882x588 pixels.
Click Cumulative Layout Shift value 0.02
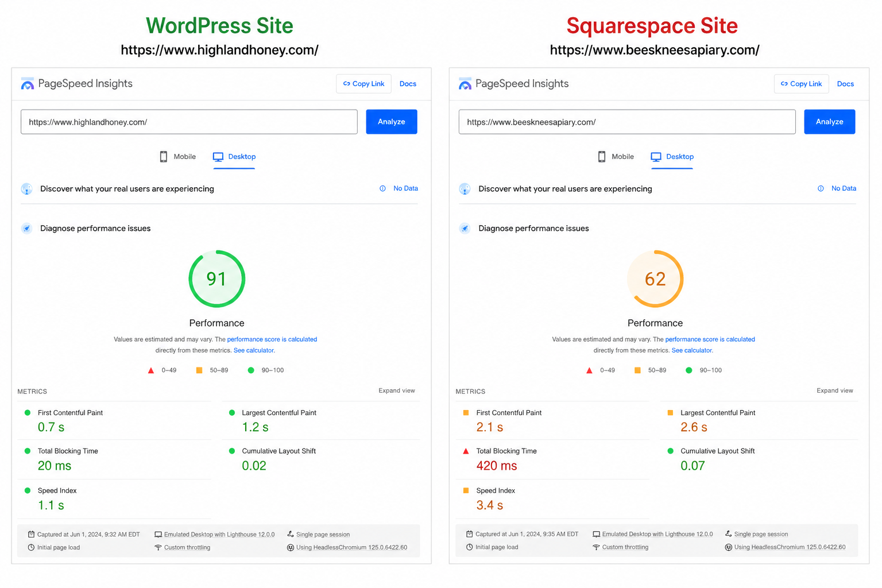pyautogui.click(x=254, y=466)
